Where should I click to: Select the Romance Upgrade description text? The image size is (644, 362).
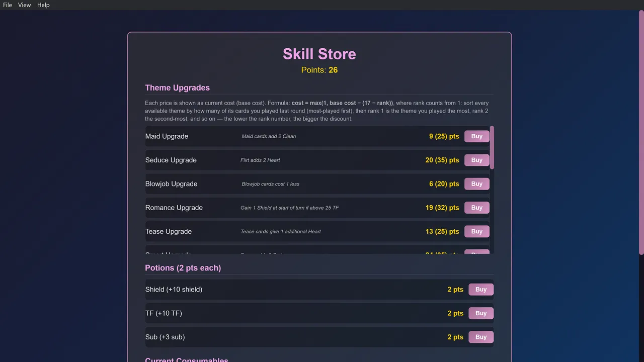pyautogui.click(x=289, y=208)
